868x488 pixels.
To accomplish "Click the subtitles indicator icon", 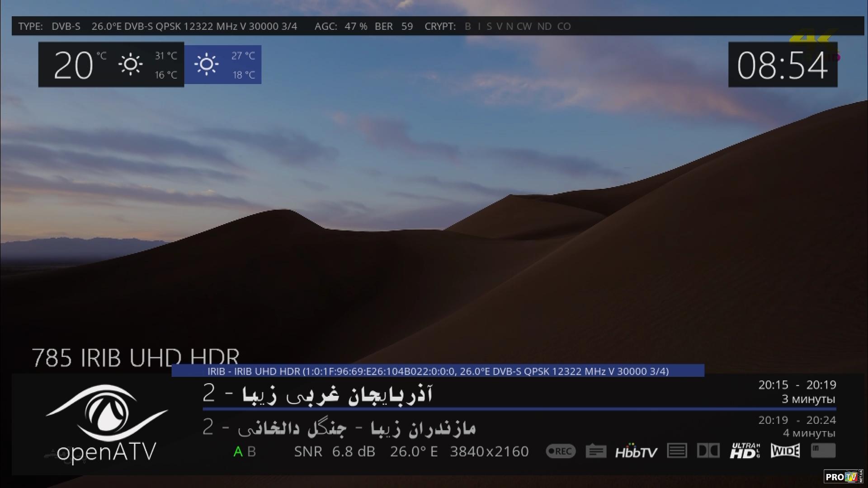I will pyautogui.click(x=596, y=451).
